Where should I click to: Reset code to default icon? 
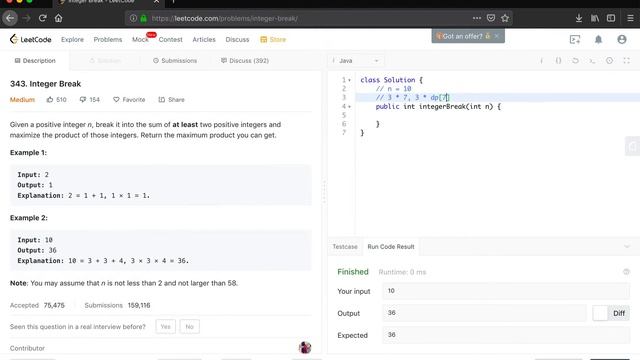(575, 60)
